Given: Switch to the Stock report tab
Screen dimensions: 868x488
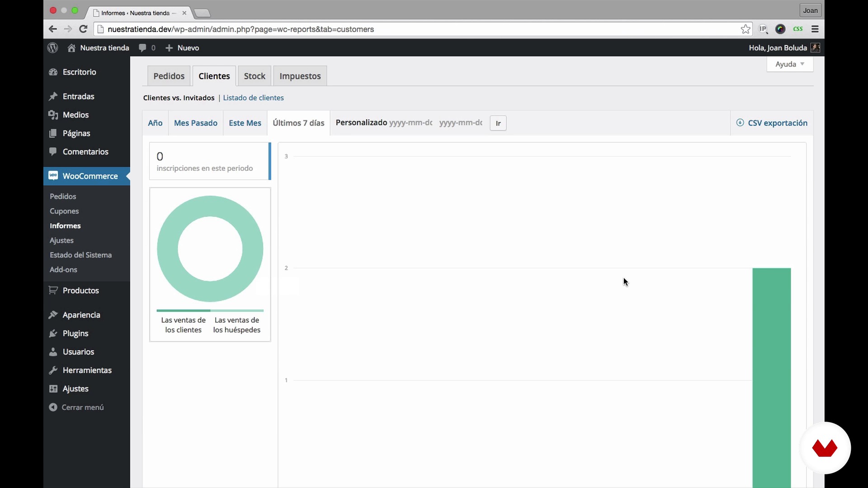Looking at the screenshot, I should (255, 76).
